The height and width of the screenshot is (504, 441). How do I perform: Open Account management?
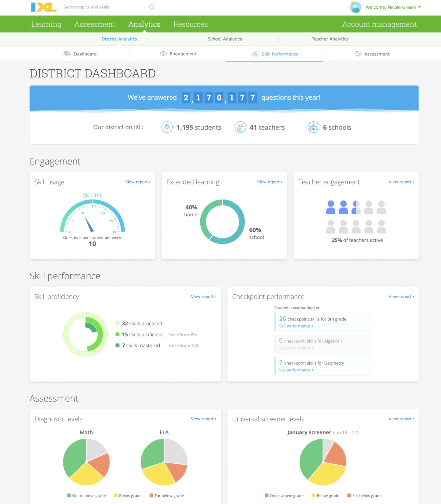coord(379,24)
